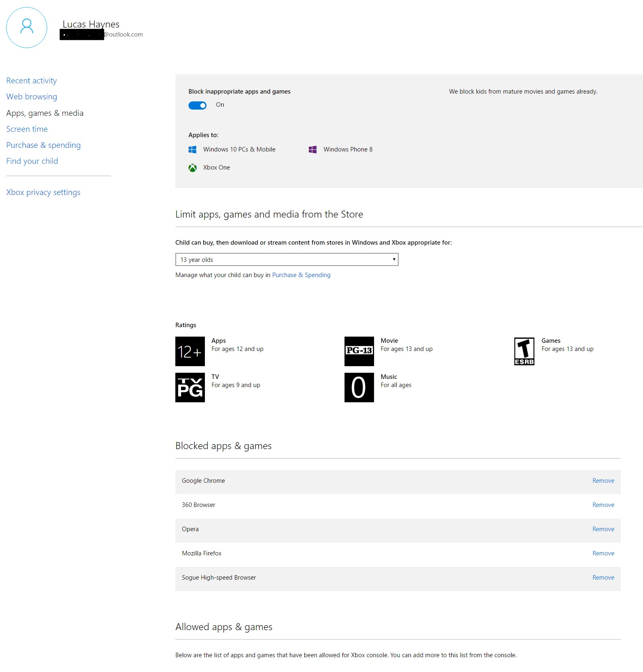Click the 'Windows Phone 8' label

(348, 149)
